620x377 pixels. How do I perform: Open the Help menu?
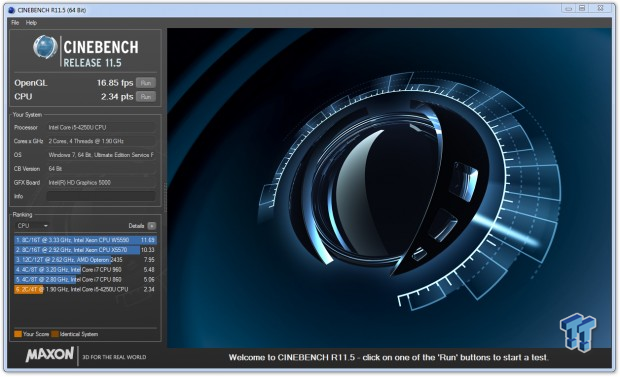click(x=31, y=23)
